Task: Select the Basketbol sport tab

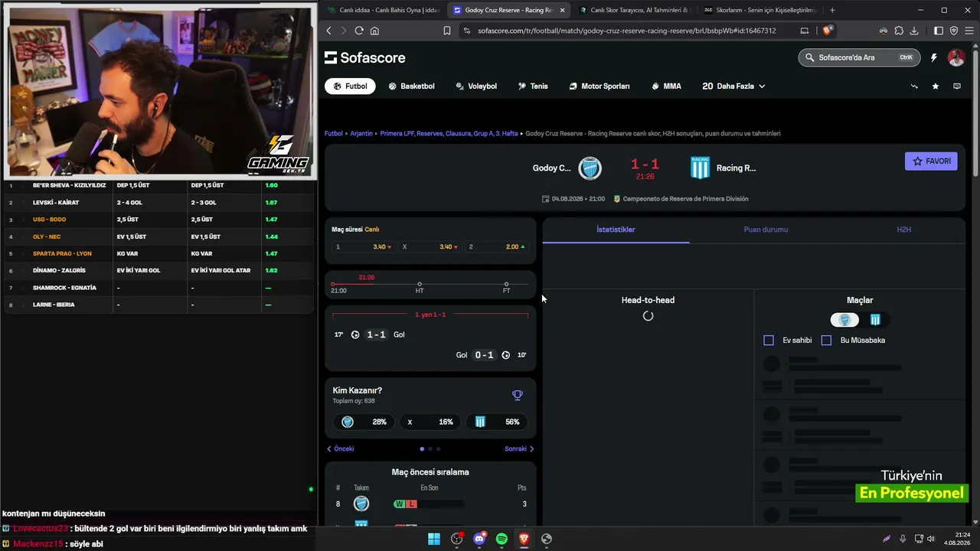Action: (x=411, y=86)
